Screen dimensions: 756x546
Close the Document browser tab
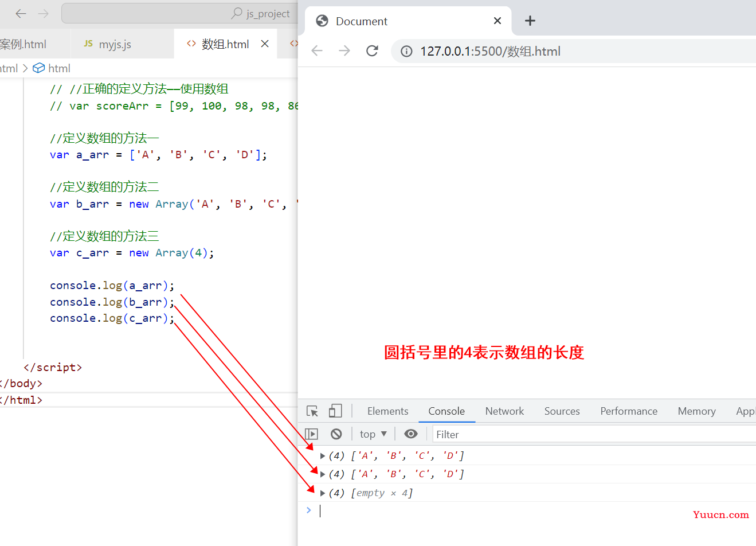click(x=498, y=21)
